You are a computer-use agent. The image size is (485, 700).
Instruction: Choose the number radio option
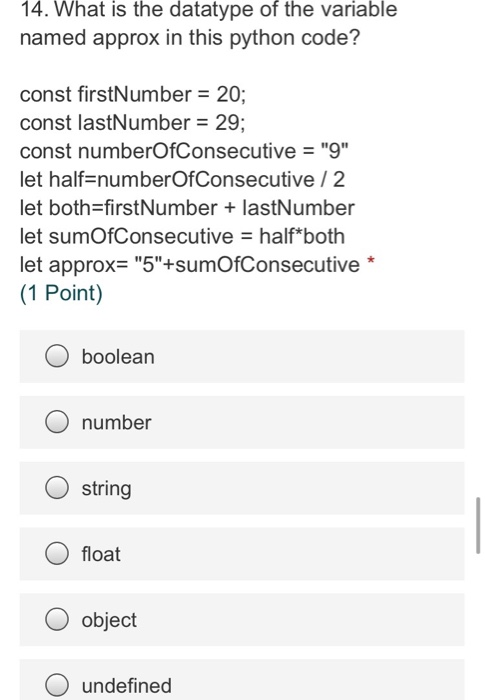pyautogui.click(x=57, y=422)
